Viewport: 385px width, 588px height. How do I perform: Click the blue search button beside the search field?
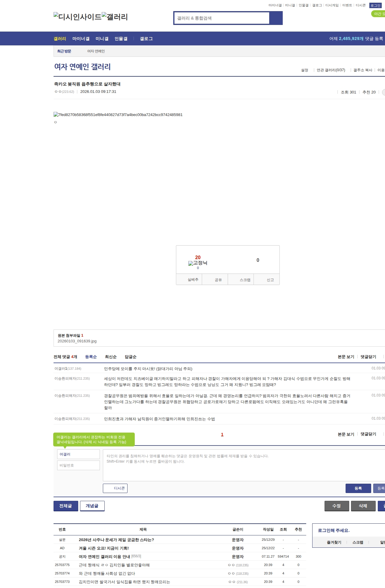(x=276, y=18)
